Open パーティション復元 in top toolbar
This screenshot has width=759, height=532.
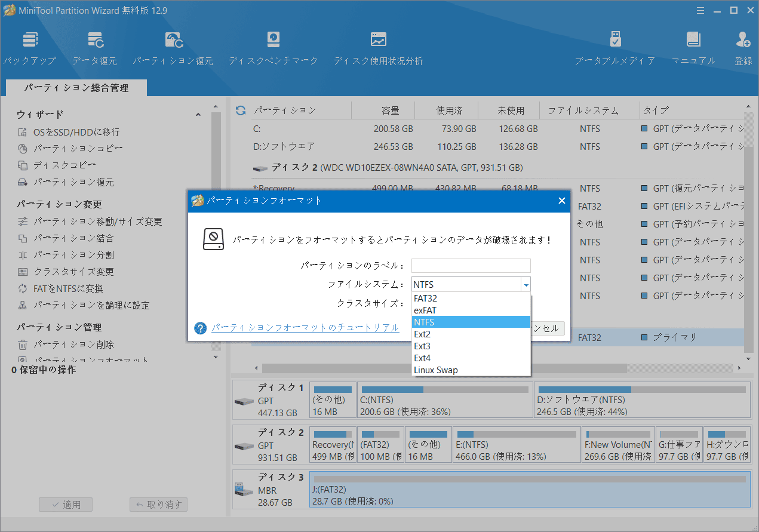[x=173, y=48]
